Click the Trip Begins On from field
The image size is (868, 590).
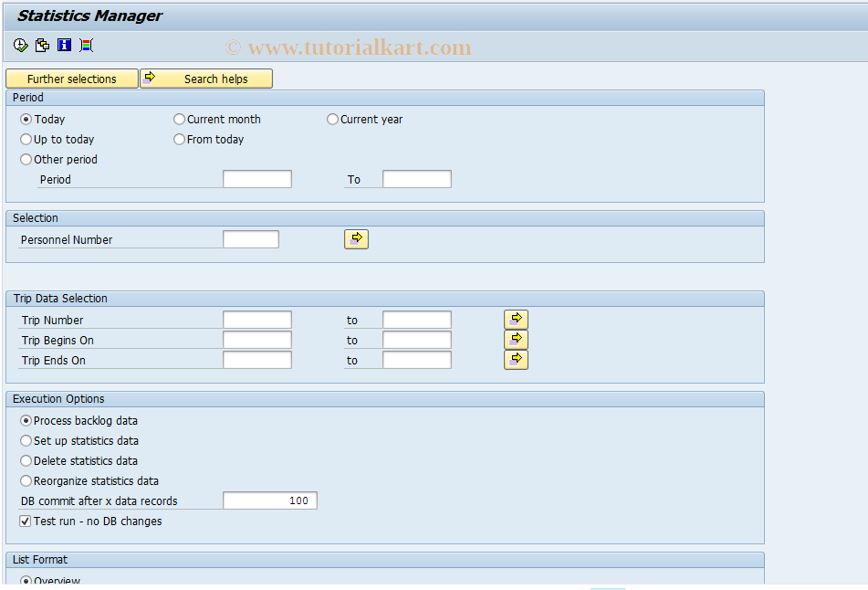(x=257, y=340)
